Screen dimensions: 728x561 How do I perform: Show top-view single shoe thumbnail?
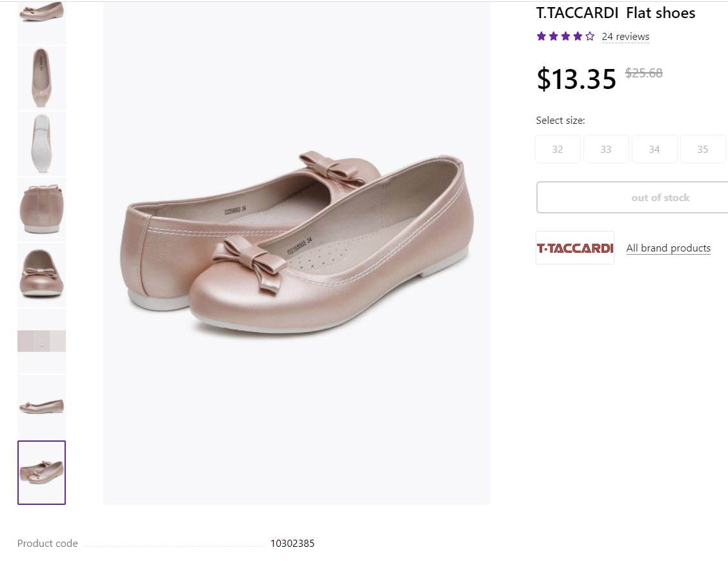(41, 77)
